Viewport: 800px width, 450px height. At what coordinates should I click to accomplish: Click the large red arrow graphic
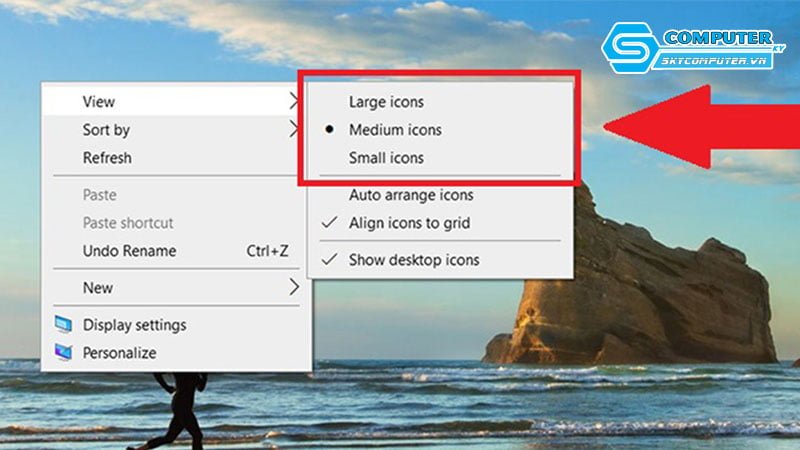[x=702, y=127]
